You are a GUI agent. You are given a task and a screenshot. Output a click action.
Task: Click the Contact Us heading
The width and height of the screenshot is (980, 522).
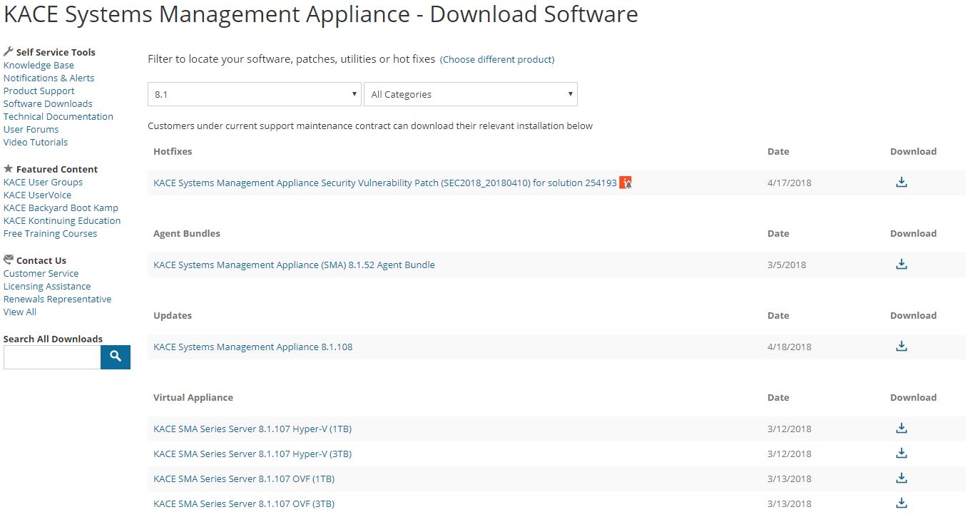(x=41, y=260)
